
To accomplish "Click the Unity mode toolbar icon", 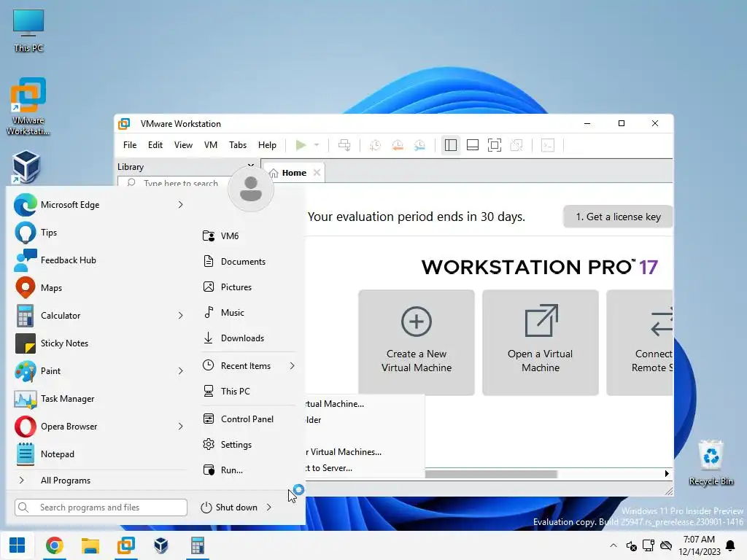I will (x=516, y=145).
